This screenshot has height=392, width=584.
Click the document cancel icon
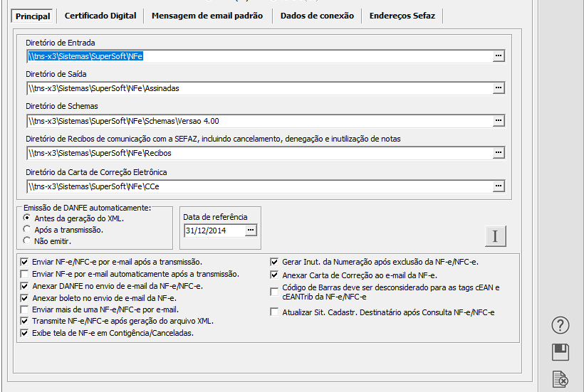[x=560, y=380]
